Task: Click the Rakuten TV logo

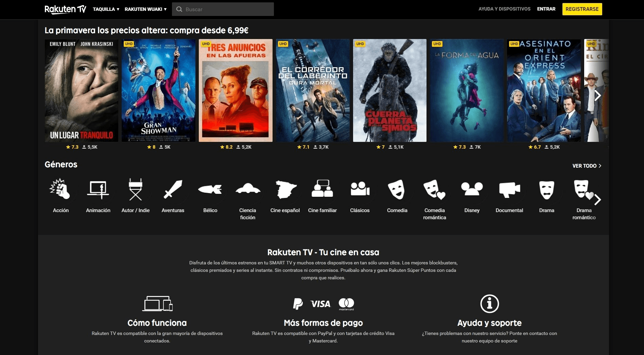Action: point(65,9)
